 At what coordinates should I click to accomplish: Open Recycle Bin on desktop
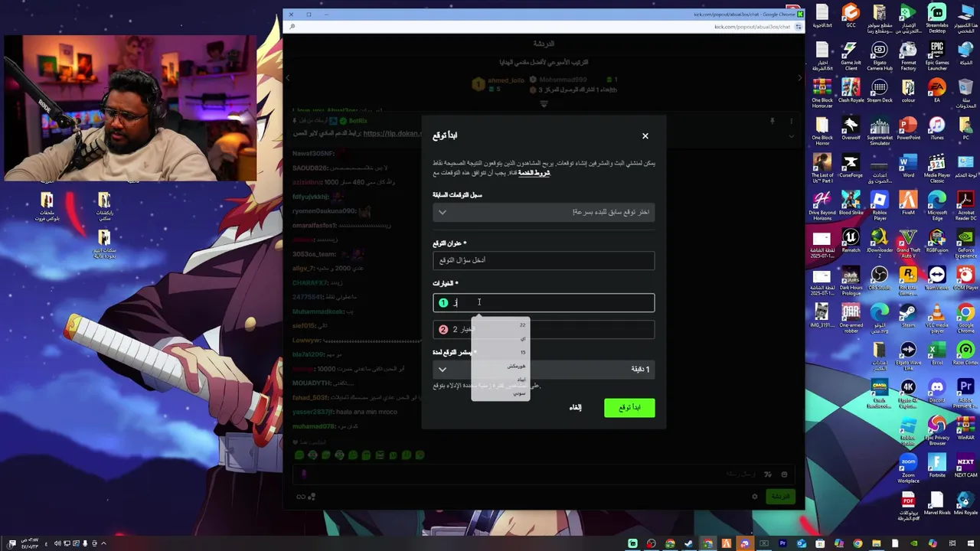[x=965, y=93]
